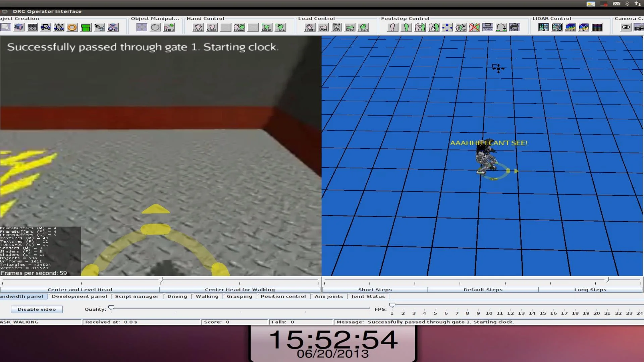
Task: Click the white left footstep icon
Action: [x=393, y=27]
